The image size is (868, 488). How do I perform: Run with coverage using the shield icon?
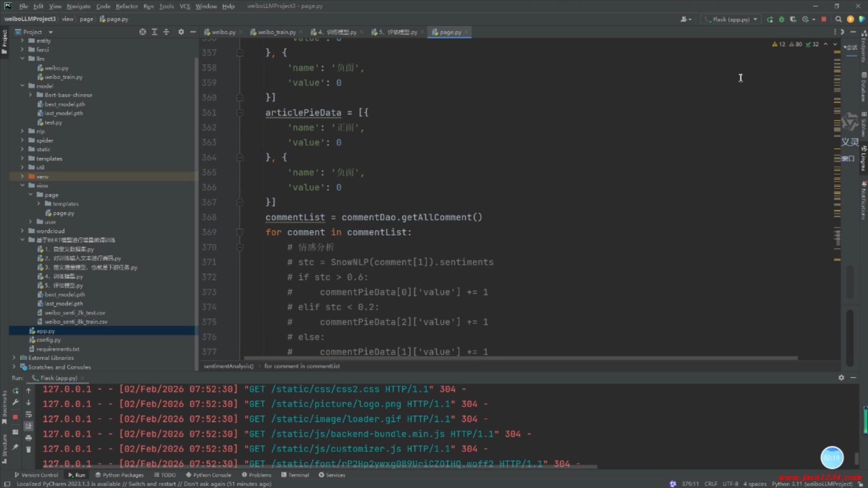click(x=793, y=19)
